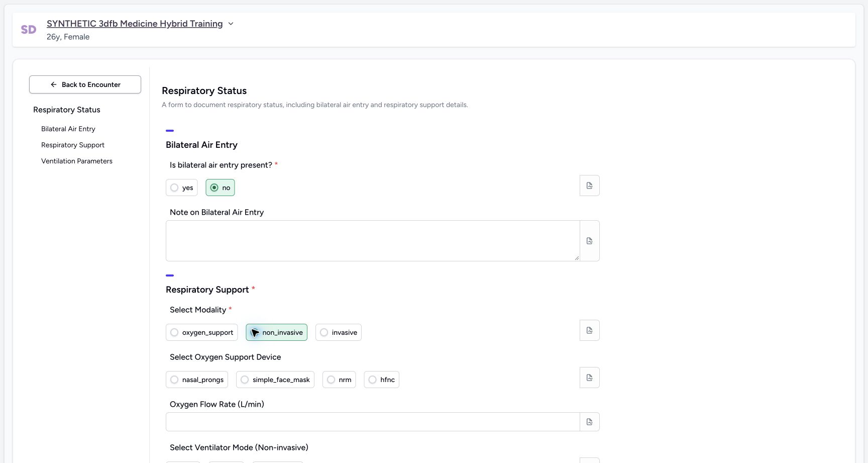Click the SD patient avatar

[29, 30]
